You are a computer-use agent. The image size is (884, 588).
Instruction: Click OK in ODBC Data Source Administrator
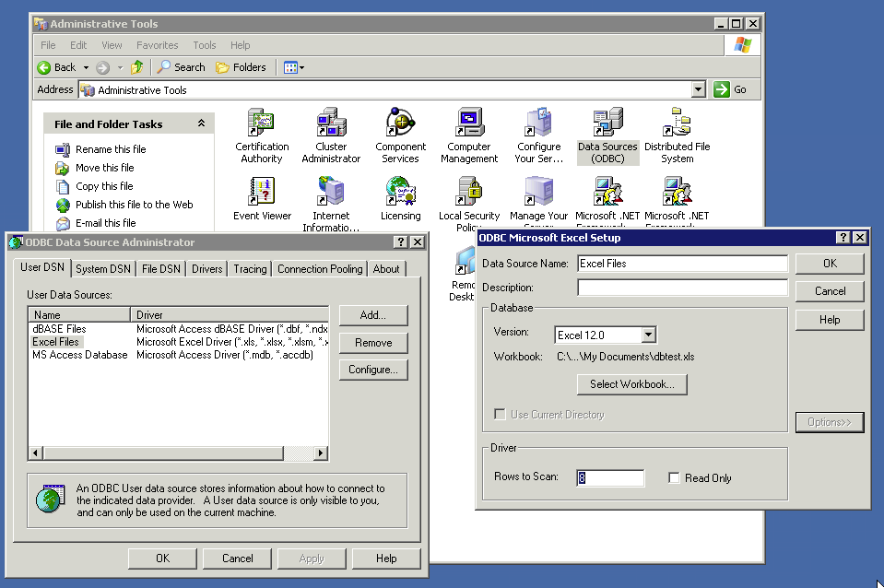pos(162,559)
